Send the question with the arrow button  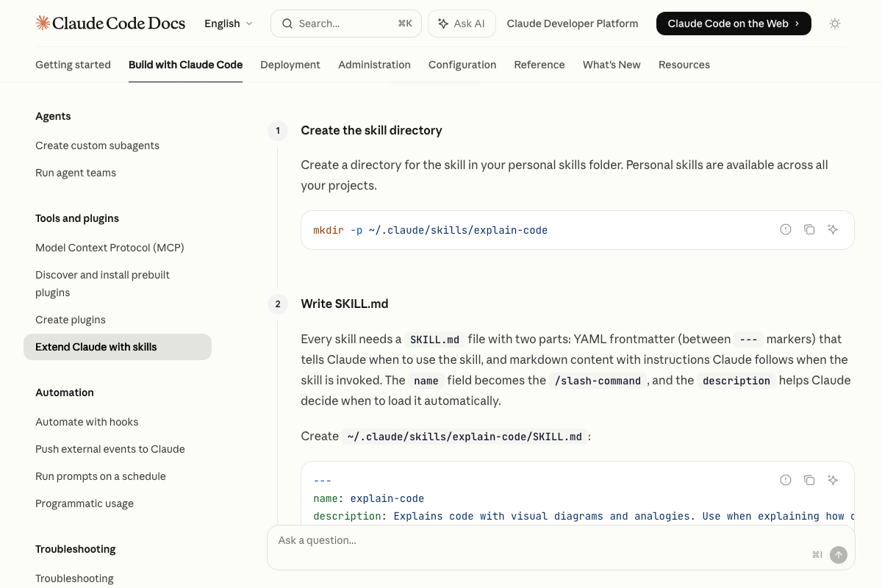[x=839, y=555]
